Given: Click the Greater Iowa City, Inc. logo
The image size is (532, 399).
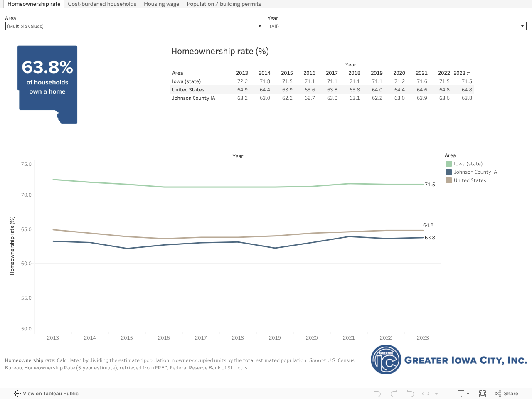Looking at the screenshot, I should point(449,360).
